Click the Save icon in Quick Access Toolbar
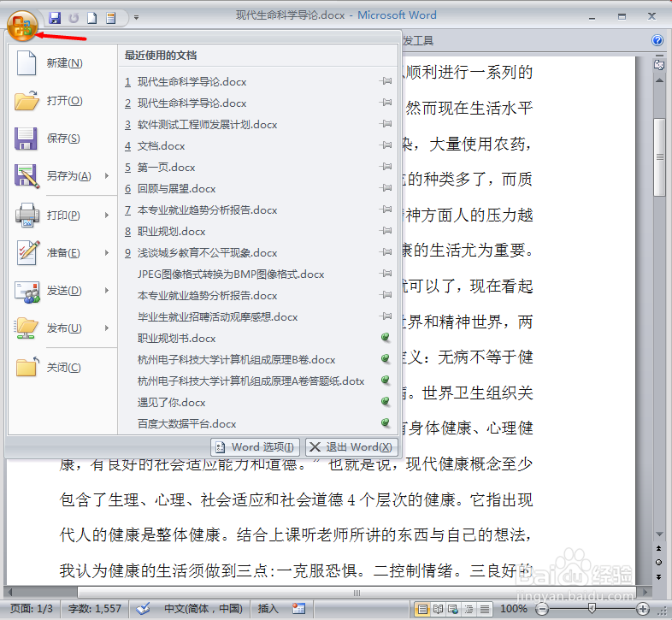The image size is (672, 620). coord(55,18)
